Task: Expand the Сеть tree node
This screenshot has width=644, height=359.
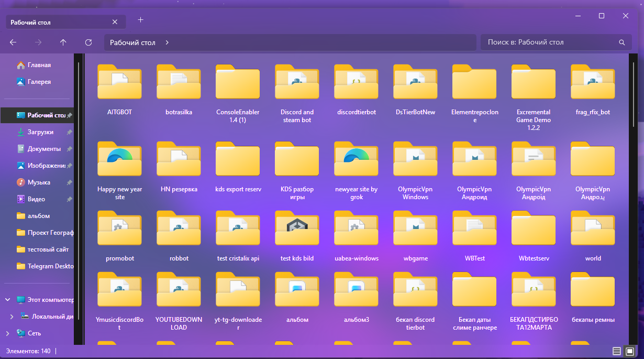Action: click(7, 333)
